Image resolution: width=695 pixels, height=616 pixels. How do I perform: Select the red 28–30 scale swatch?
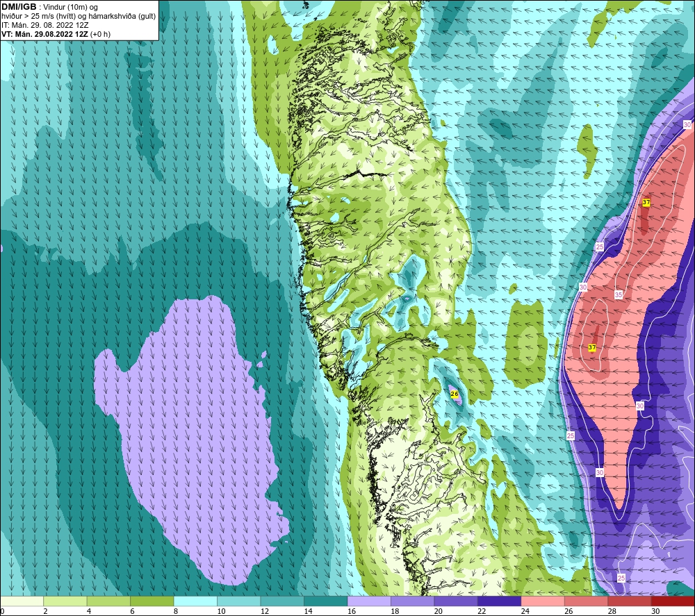point(630,601)
